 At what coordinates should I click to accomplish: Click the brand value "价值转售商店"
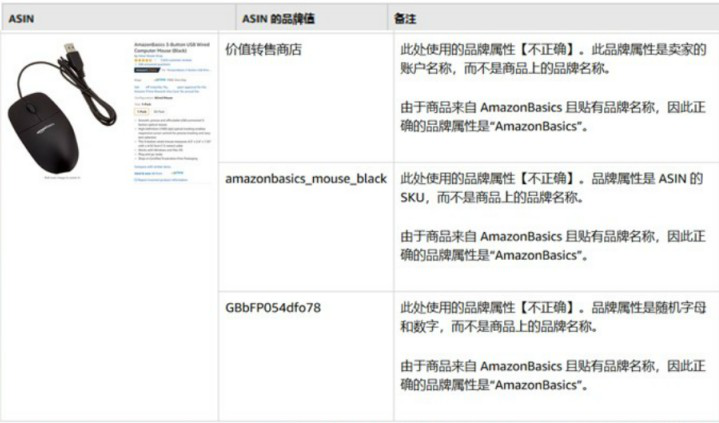[x=263, y=50]
